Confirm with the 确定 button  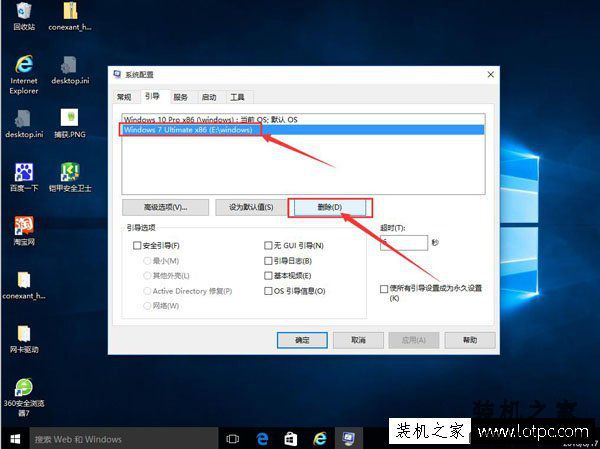(x=302, y=340)
